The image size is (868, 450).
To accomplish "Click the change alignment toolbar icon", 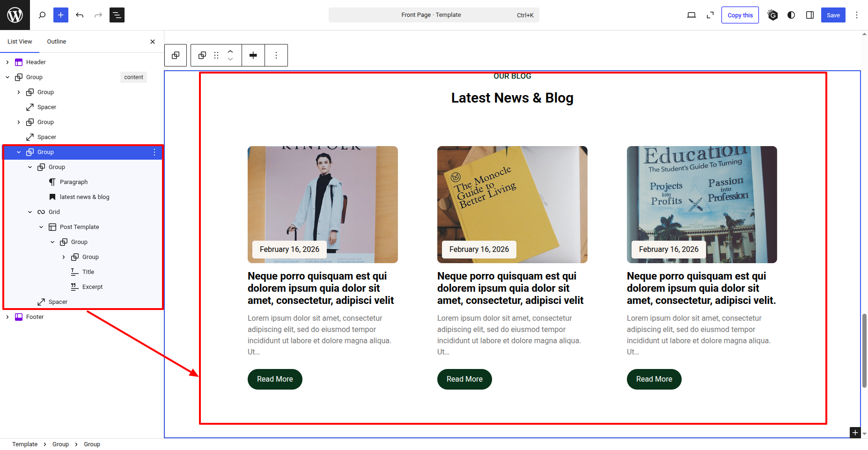I will [x=253, y=55].
